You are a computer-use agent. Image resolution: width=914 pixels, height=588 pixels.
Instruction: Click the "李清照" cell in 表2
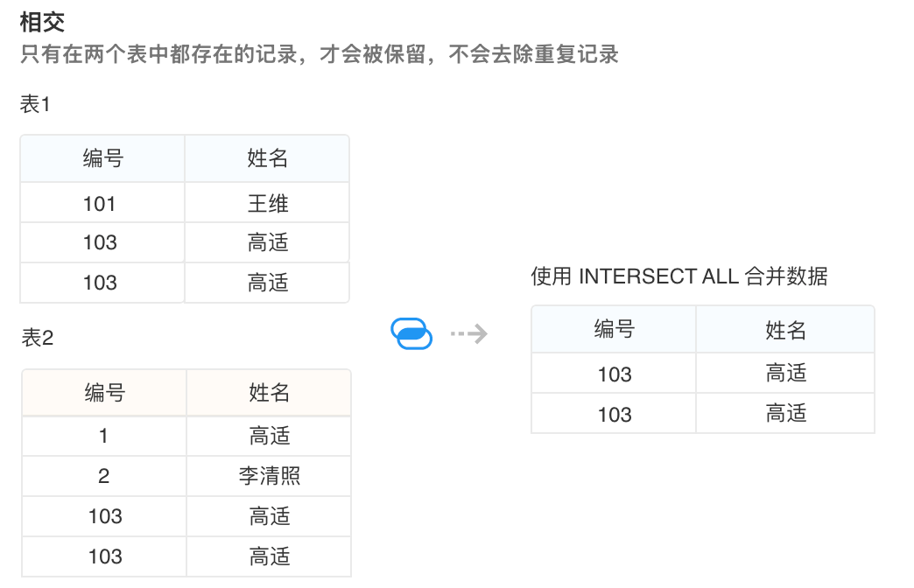(x=269, y=476)
